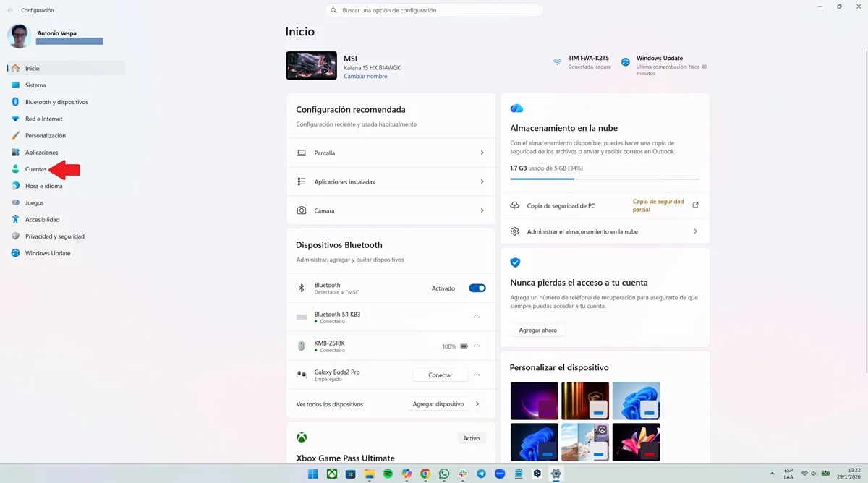Choose the orange MSI theme thumbnail
The image size is (868, 483).
click(585, 401)
